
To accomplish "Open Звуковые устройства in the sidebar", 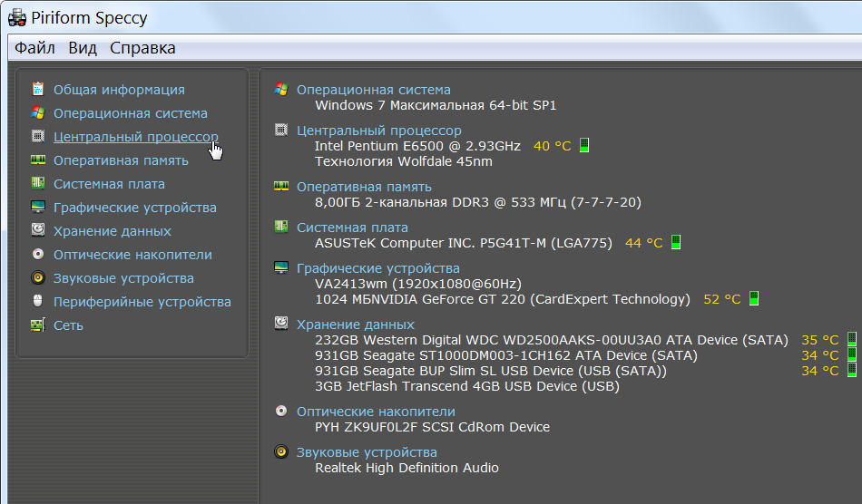I will tap(123, 278).
